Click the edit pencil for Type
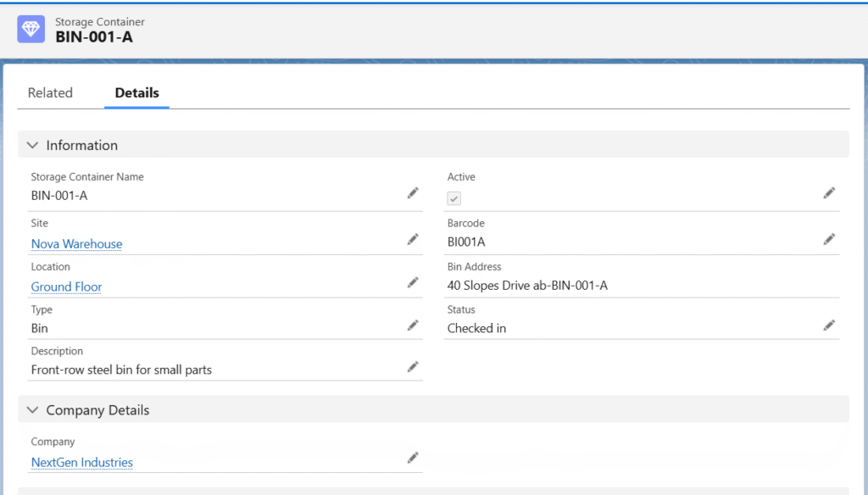Viewport: 868px width, 495px height. 413,325
